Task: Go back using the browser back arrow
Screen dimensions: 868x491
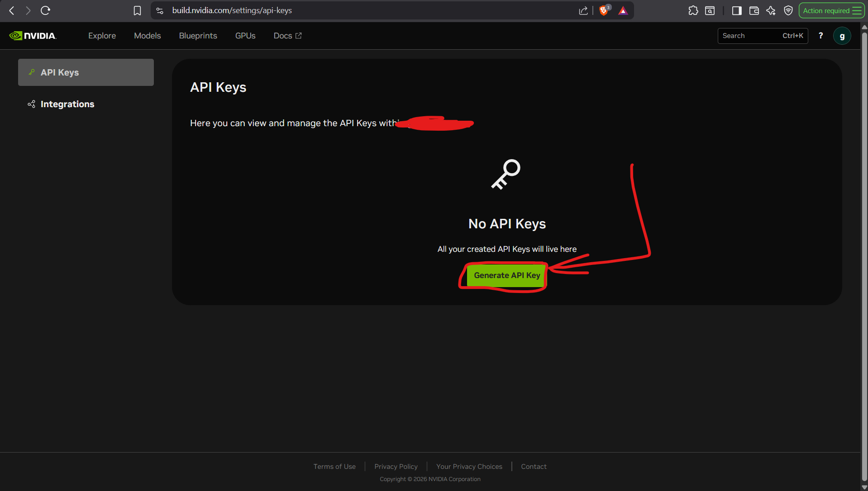Action: (12, 10)
